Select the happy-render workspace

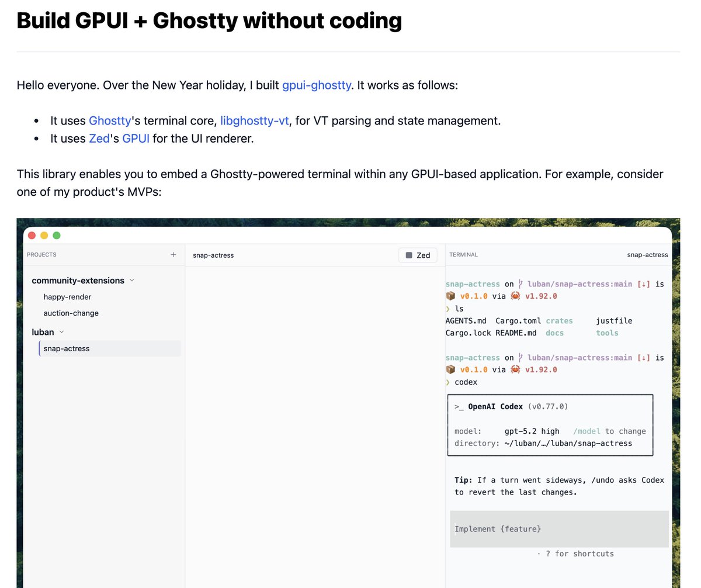pos(67,297)
